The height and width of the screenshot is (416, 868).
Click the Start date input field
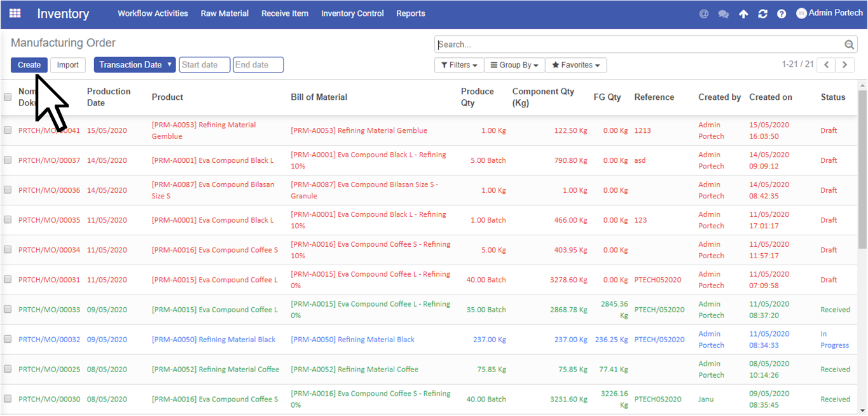pyautogui.click(x=204, y=65)
